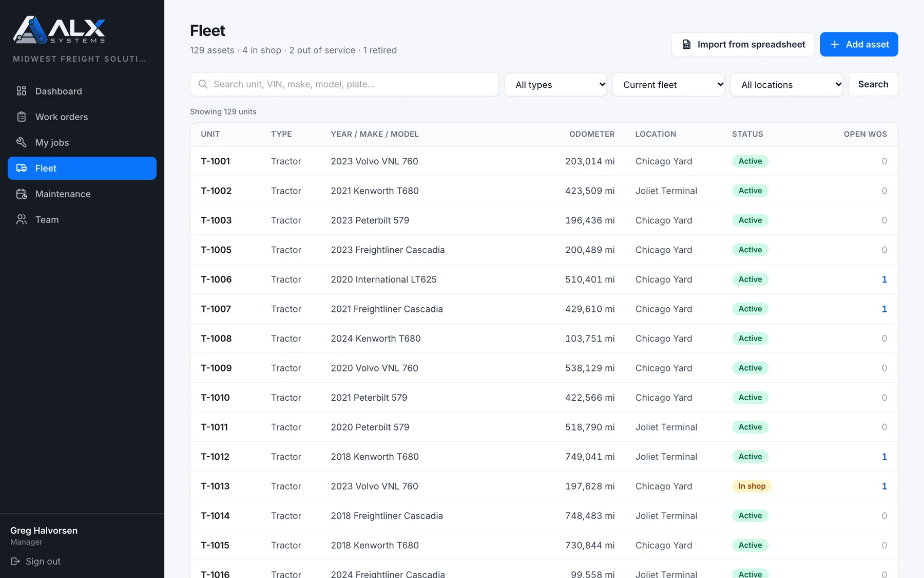Open the All types filter dropdown
924x578 pixels.
[x=555, y=84]
